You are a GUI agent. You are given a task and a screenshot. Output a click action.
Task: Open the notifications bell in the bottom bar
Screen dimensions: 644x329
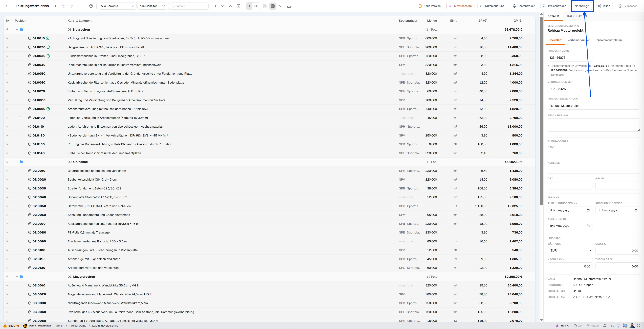pyautogui.click(x=605, y=326)
